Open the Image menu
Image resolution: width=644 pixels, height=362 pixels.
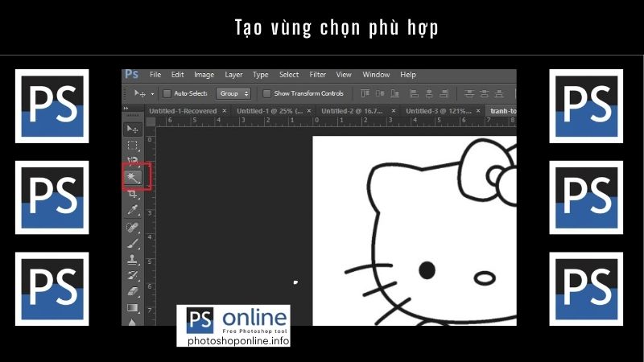(204, 75)
